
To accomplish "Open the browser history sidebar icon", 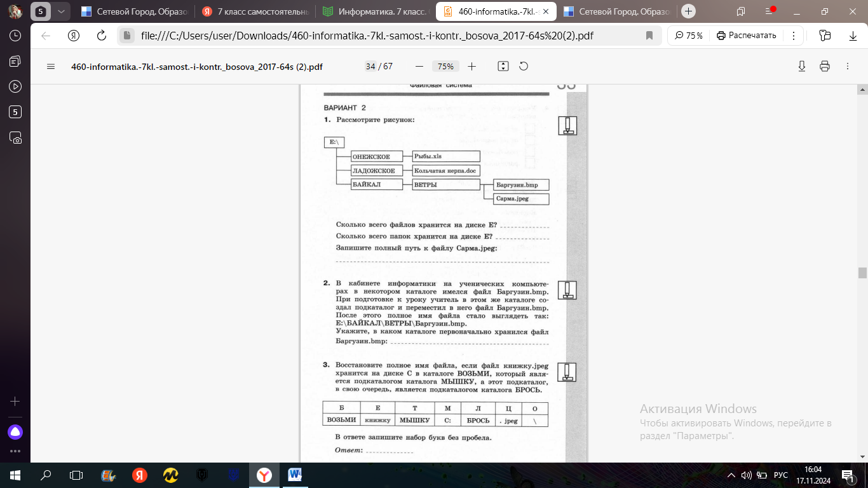I will [x=15, y=36].
